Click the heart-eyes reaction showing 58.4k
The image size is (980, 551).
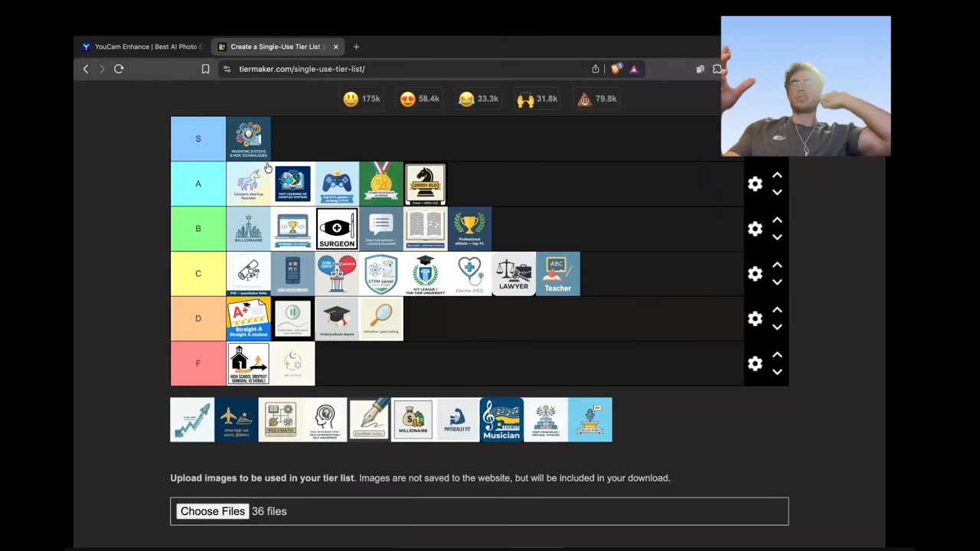[x=420, y=99]
